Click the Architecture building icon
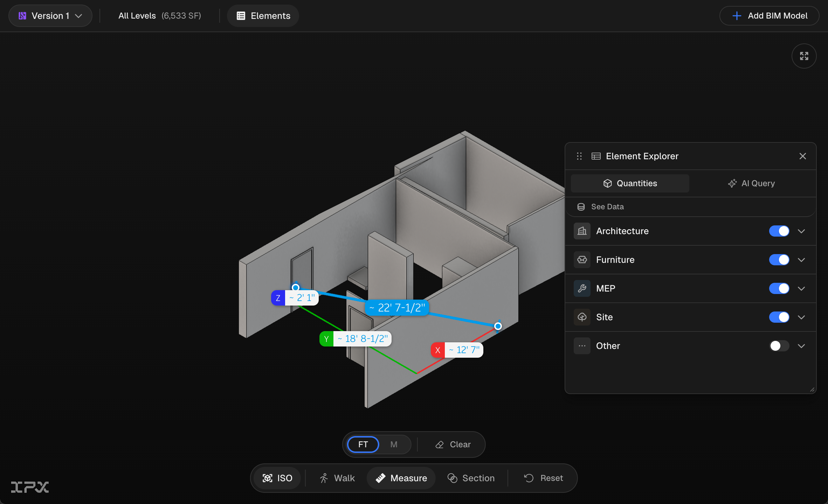The image size is (828, 504). [x=582, y=231]
